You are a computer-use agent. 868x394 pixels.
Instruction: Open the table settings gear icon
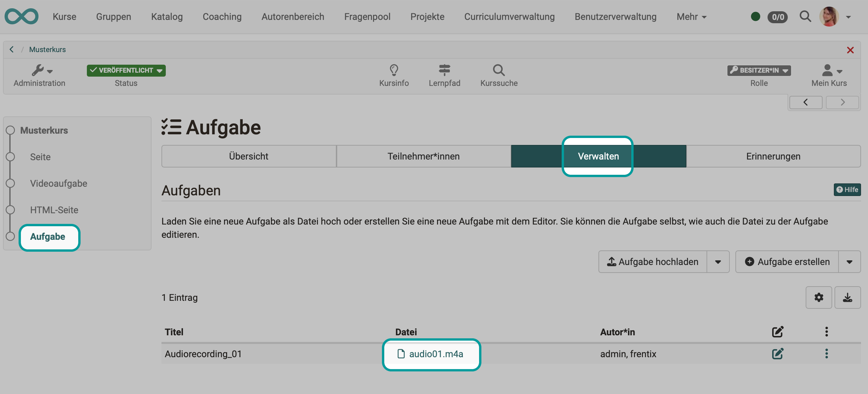(x=819, y=297)
